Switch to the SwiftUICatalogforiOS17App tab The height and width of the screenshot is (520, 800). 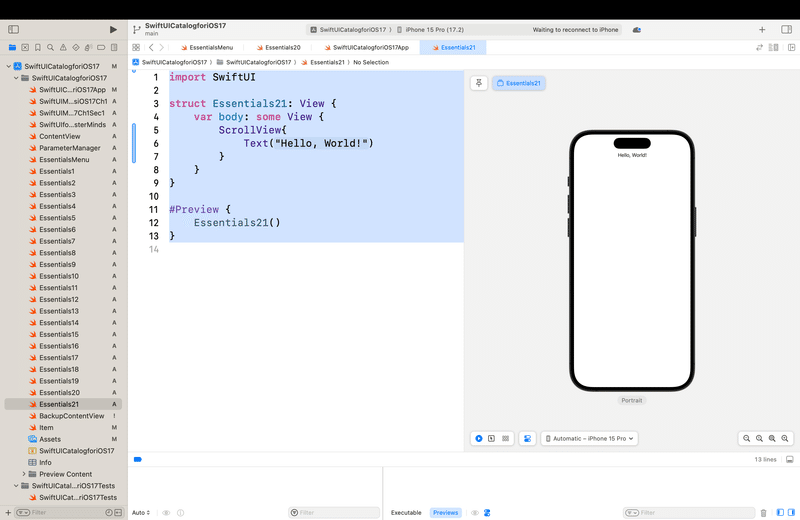tap(367, 47)
